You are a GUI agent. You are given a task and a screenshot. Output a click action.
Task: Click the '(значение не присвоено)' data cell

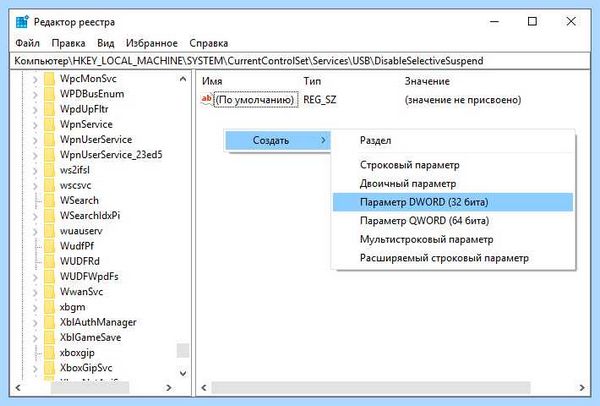(463, 100)
